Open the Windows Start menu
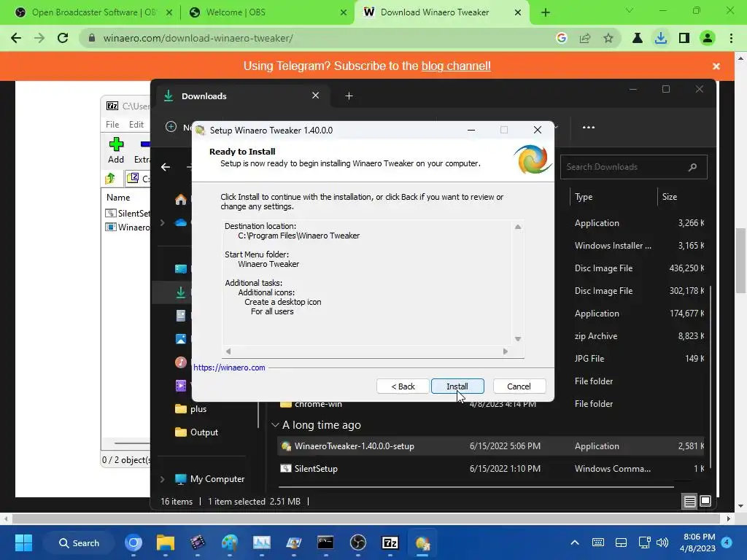The image size is (747, 560). pos(23,542)
